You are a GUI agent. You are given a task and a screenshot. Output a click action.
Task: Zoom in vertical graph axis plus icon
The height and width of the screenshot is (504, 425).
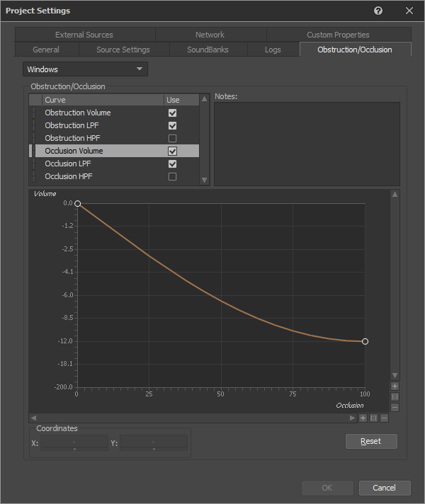395,386
